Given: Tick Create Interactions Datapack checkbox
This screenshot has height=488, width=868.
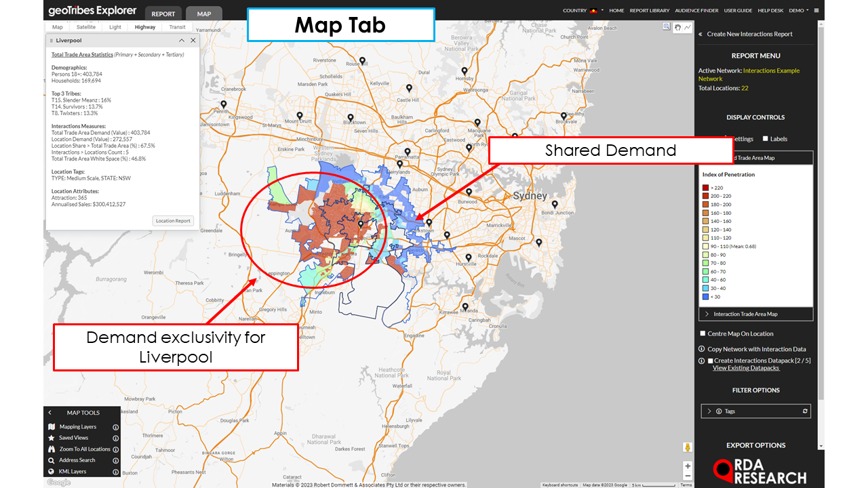Looking at the screenshot, I should tap(710, 361).
